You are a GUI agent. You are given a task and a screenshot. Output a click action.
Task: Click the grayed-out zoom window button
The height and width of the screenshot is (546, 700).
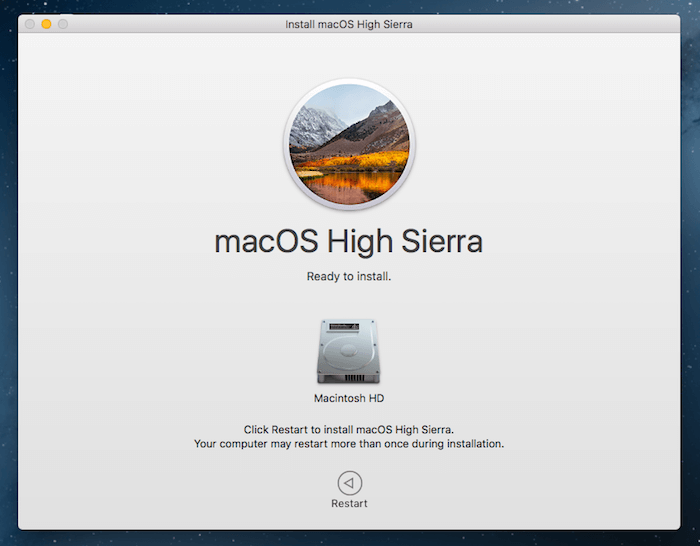62,24
